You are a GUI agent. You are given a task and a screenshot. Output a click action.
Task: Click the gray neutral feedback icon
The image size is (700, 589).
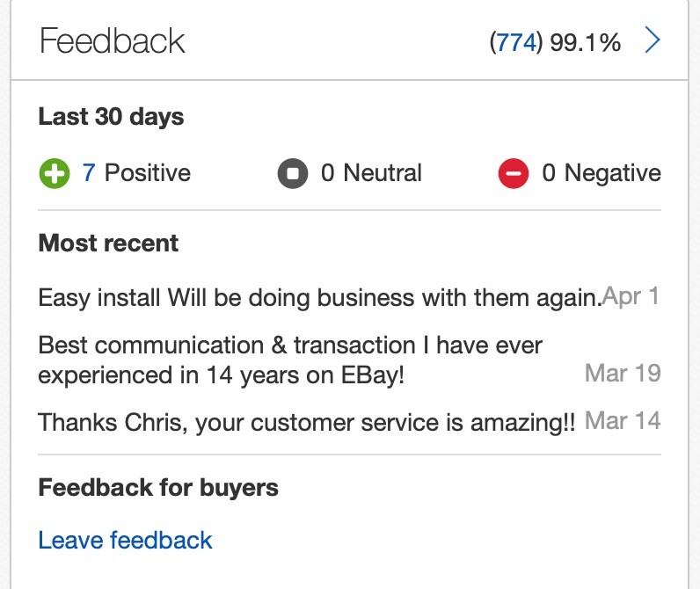293,173
